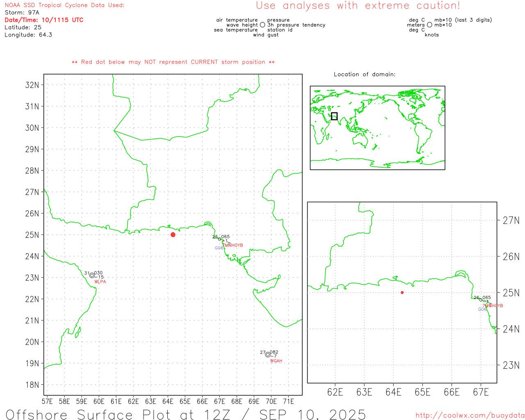The height and width of the screenshot is (420, 525).
Task: Click the 'Latitude: 25' text
Action: pos(23,27)
